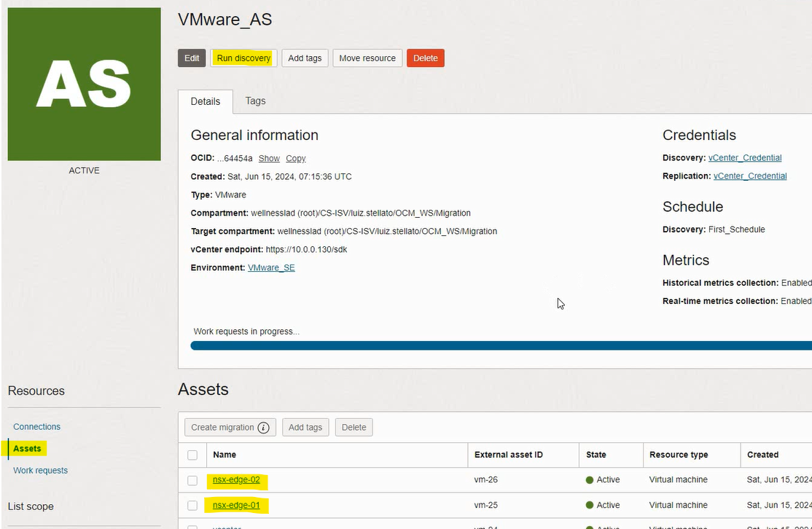The image size is (812, 529).
Task: Click the Work requests in progress text
Action: click(x=246, y=332)
